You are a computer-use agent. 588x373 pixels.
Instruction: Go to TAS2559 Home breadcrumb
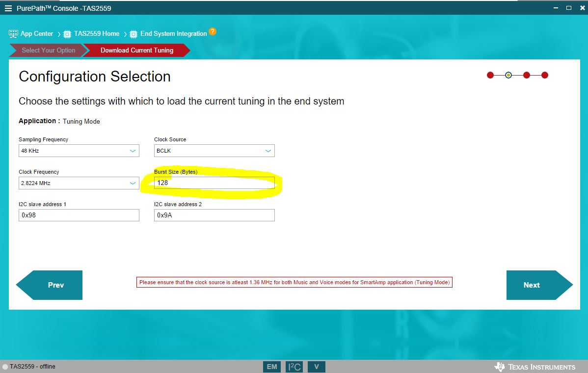97,34
